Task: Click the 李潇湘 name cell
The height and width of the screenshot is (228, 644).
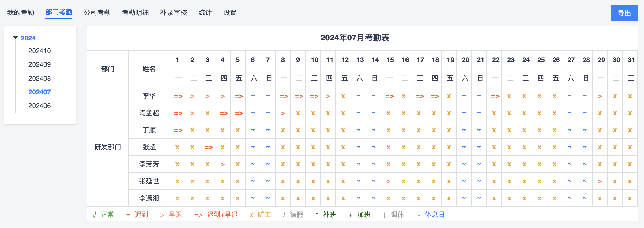Action: click(x=149, y=198)
